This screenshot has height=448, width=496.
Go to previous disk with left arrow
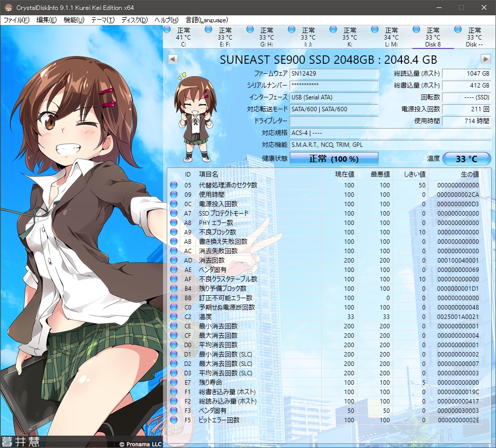click(x=173, y=59)
